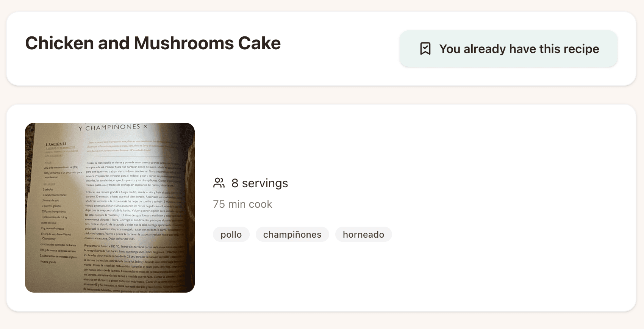Click the '75 min cook' text
Image resolution: width=644 pixels, height=329 pixels.
[x=242, y=204]
